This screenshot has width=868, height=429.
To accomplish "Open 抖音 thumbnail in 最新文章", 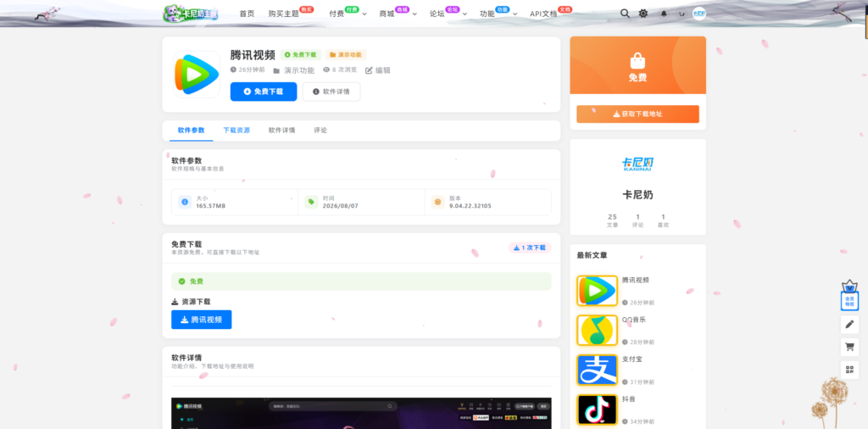I will pyautogui.click(x=597, y=409).
